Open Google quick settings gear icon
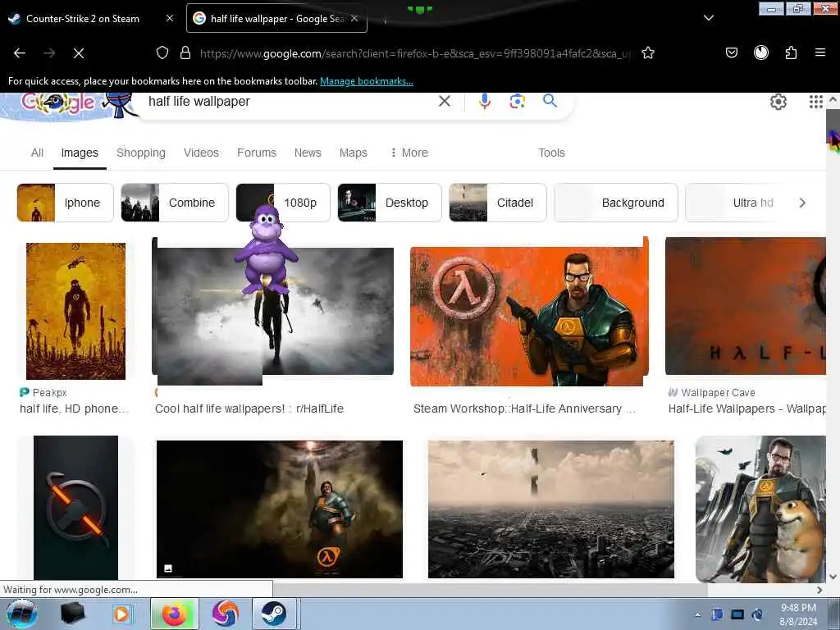The image size is (840, 630). [778, 101]
